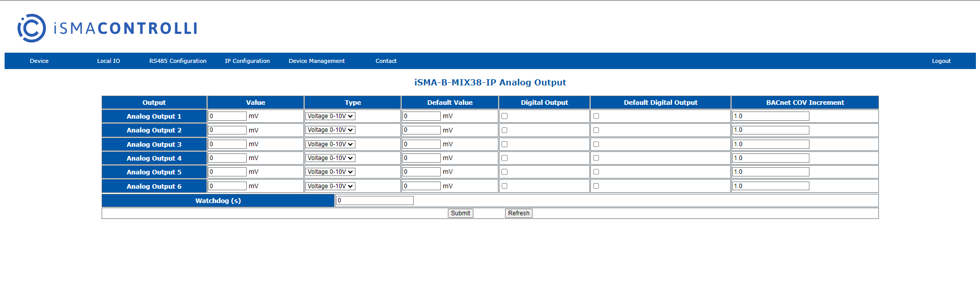The height and width of the screenshot is (290, 980).
Task: Open the Device menu
Action: 39,61
